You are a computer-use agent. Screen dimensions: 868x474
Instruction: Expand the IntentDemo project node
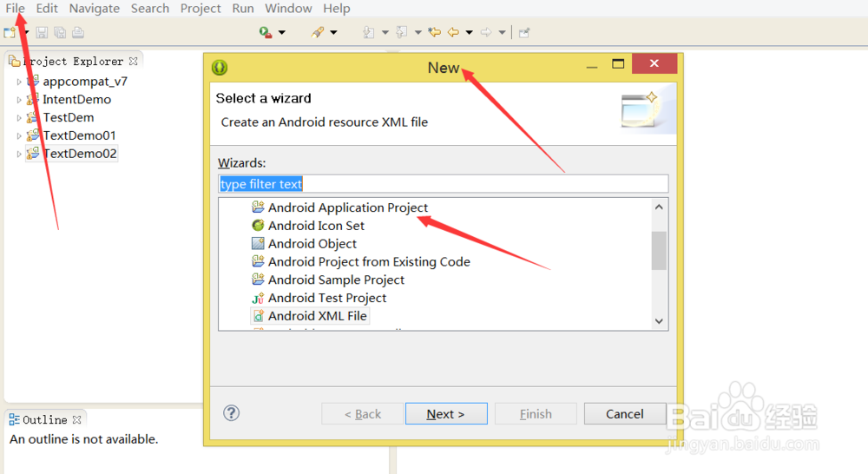[19, 100]
